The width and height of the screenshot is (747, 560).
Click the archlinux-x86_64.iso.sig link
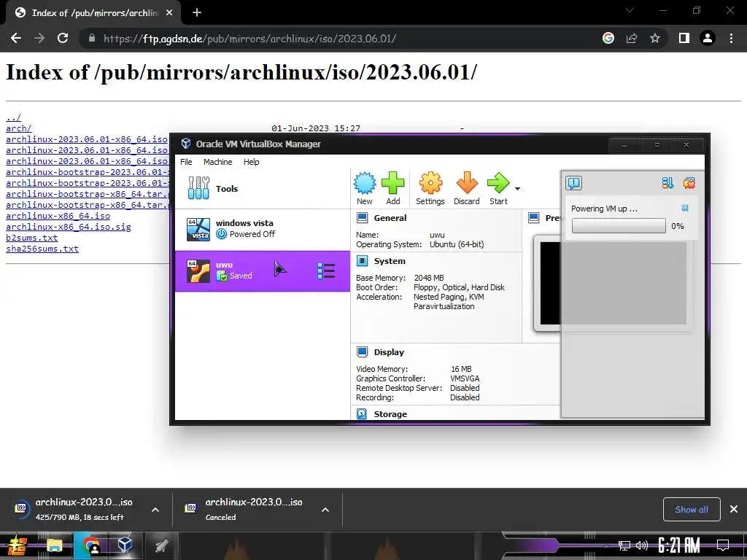(x=68, y=227)
